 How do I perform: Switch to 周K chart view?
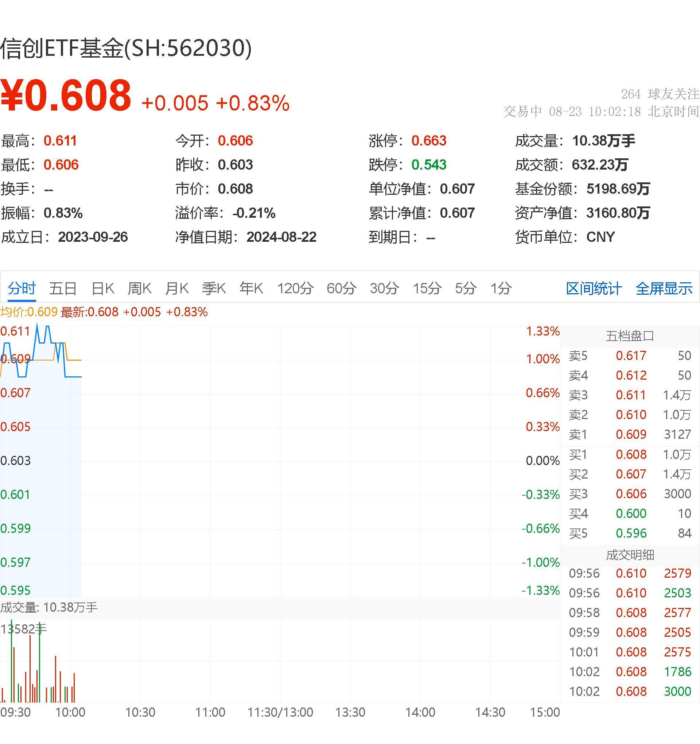point(140,288)
